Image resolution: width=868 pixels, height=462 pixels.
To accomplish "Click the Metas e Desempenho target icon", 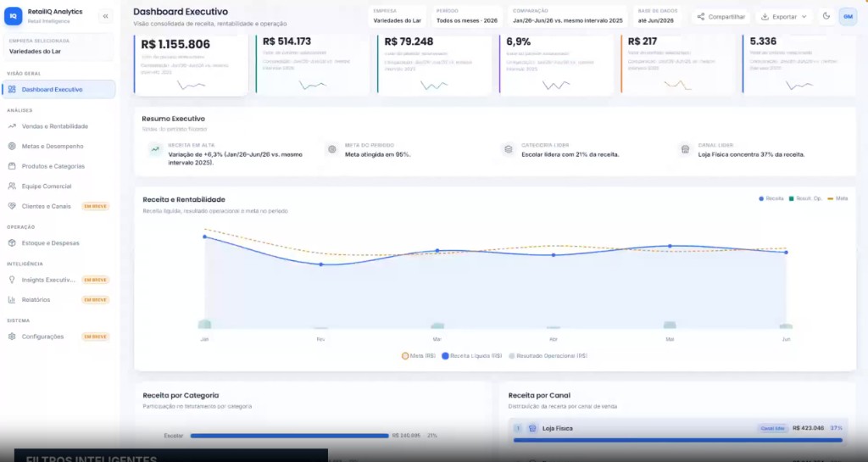I will (12, 146).
